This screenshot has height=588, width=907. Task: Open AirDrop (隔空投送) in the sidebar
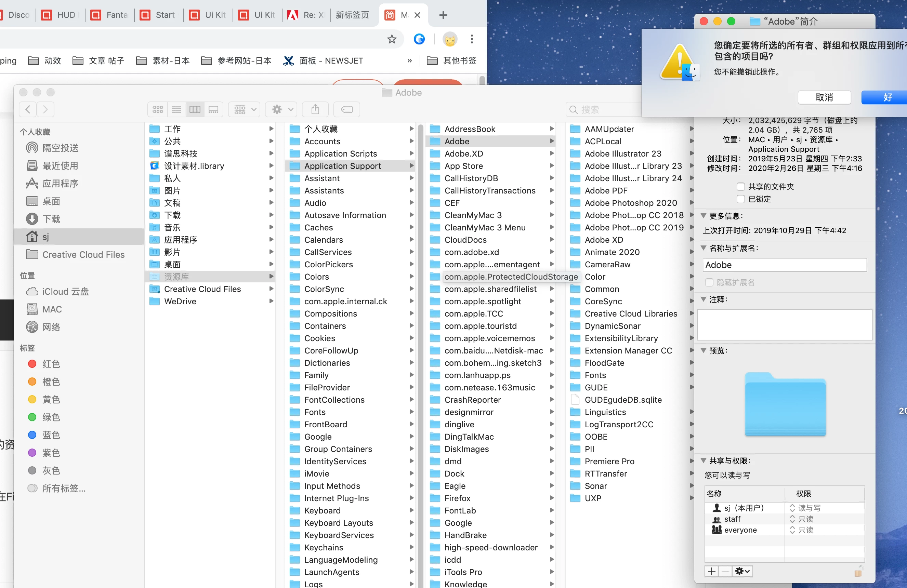tap(60, 148)
